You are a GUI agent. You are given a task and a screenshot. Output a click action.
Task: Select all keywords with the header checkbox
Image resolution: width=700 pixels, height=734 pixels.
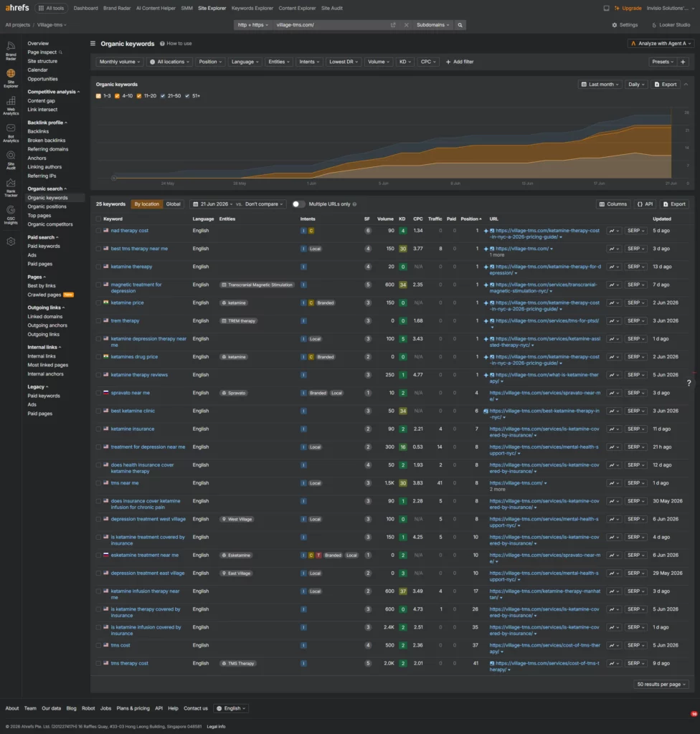tap(98, 219)
